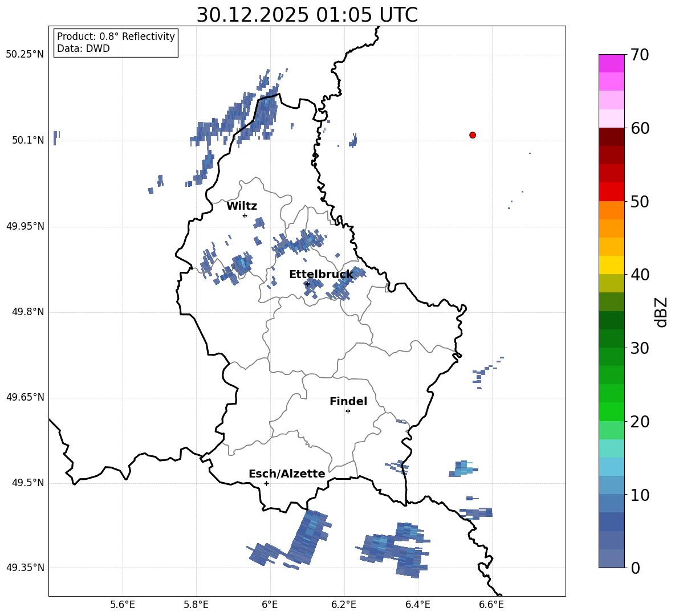Image resolution: width=675 pixels, height=616 pixels.
Task: Click the bright green colorbar segment at 20
Action: [612, 412]
